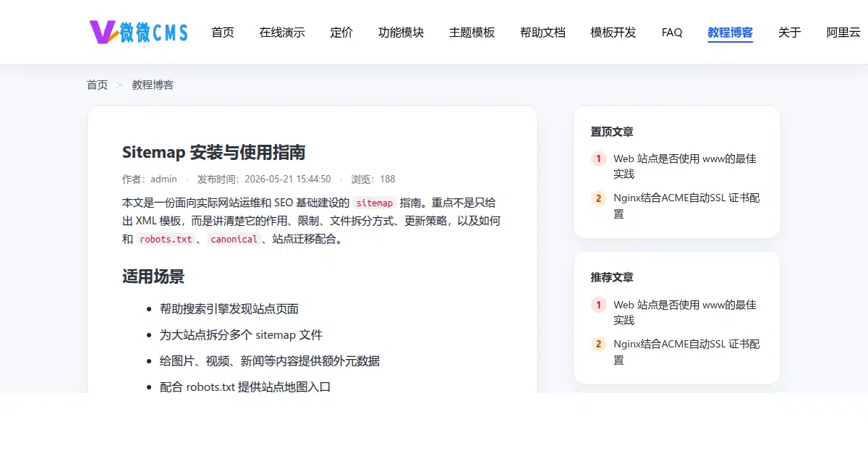Open the 阿里云 navigation link
This screenshot has width=868, height=456.
pos(843,32)
